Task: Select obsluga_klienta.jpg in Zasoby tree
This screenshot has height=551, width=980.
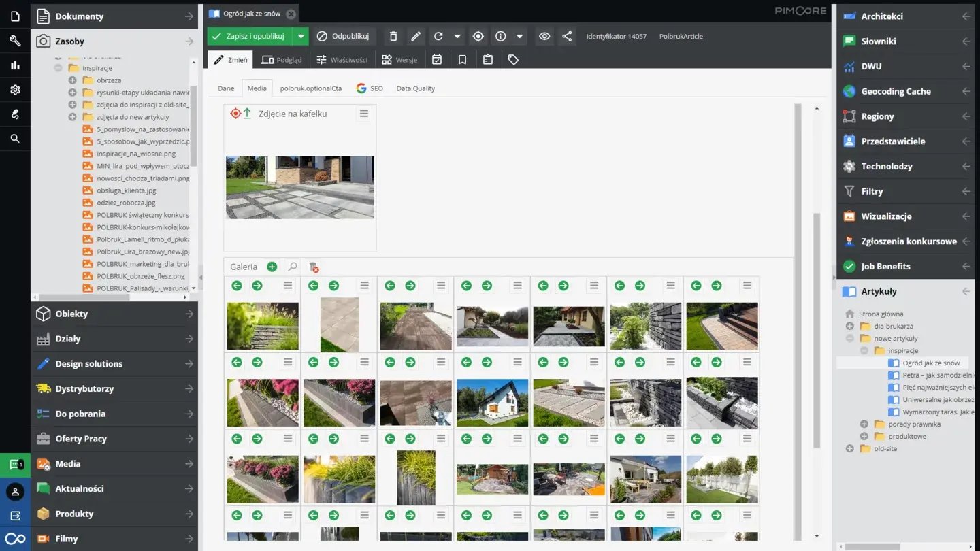Action: click(127, 190)
